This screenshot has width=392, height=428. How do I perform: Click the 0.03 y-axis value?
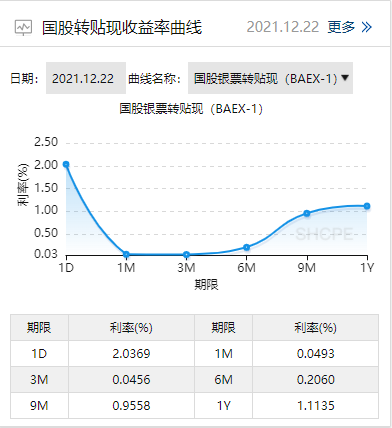[x=46, y=254]
